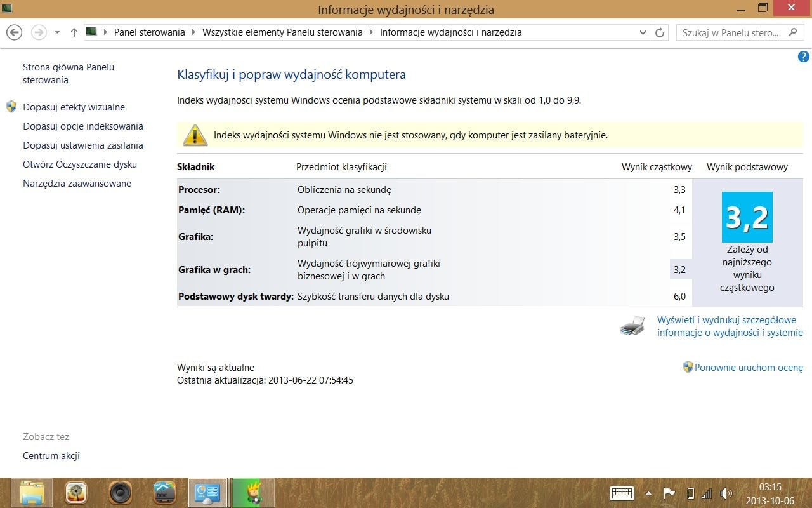Screen dimensions: 812x508
Task: Open Strona główna Panelu sterowania
Action: tap(69, 74)
